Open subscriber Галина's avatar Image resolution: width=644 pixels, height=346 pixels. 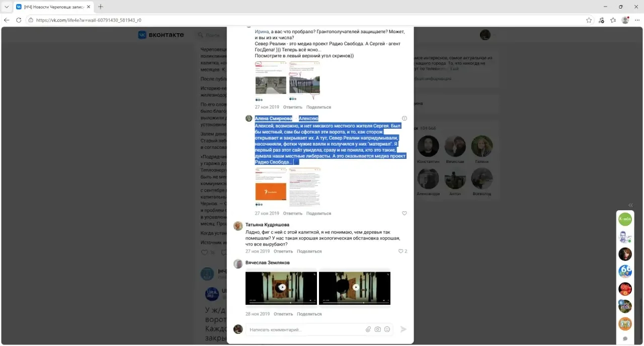click(x=482, y=146)
